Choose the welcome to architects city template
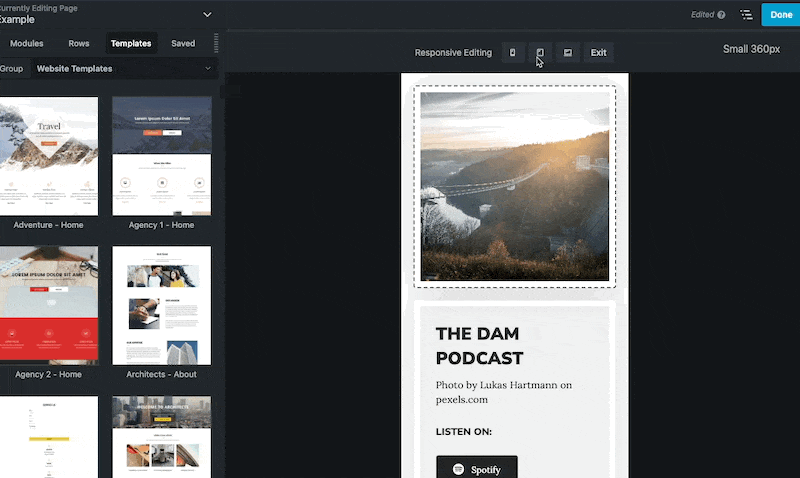The height and width of the screenshot is (478, 800). (162, 437)
